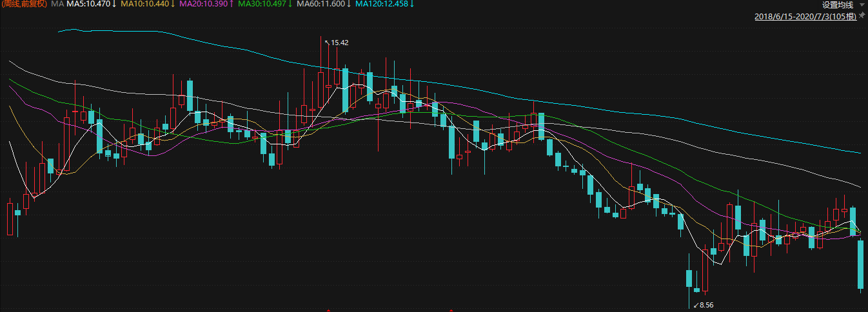Open the dropdown arrow beside 设置均线
Screen dimensions: 868x312
[x=862, y=5]
